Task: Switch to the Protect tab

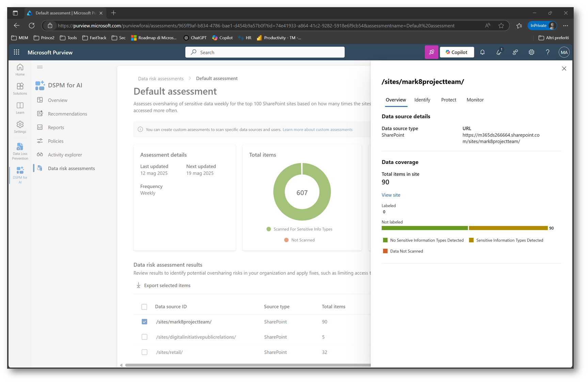Action: [x=448, y=100]
